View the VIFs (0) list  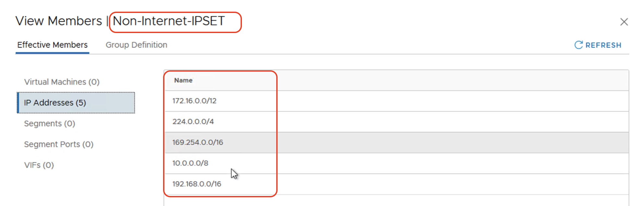39,165
